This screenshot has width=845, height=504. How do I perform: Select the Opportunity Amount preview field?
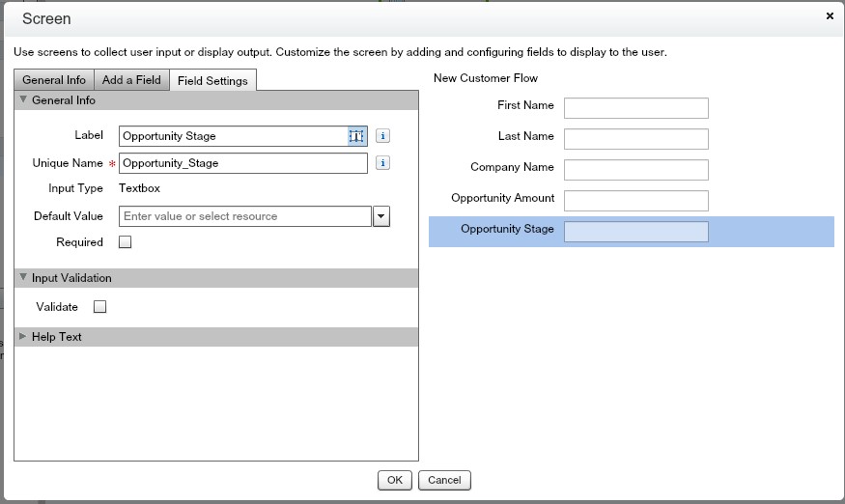coord(635,201)
